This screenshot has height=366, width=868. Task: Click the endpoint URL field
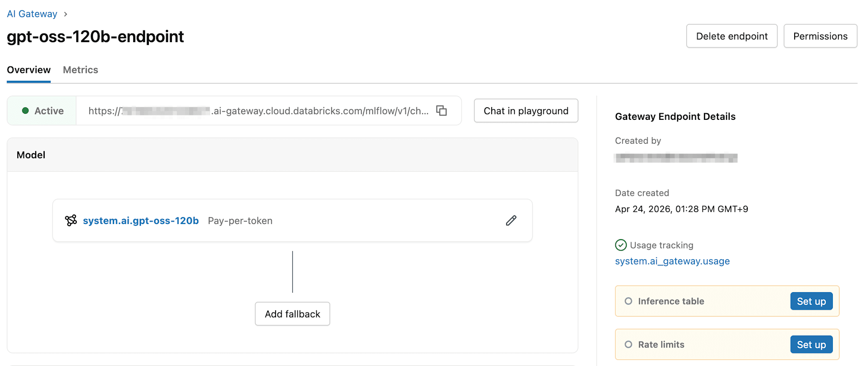point(269,111)
